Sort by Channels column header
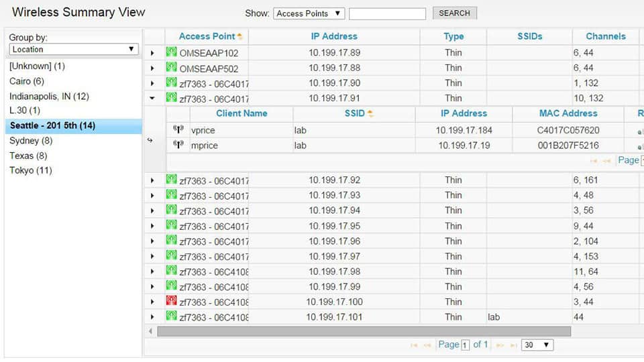 (x=605, y=36)
